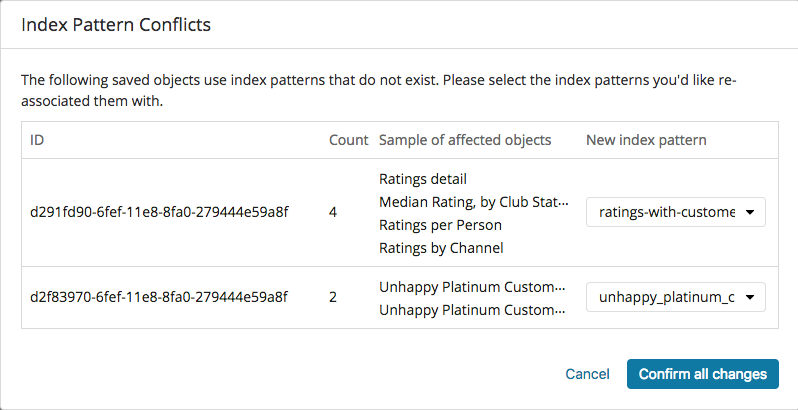
Task: Click the count value 4
Action: 334,213
